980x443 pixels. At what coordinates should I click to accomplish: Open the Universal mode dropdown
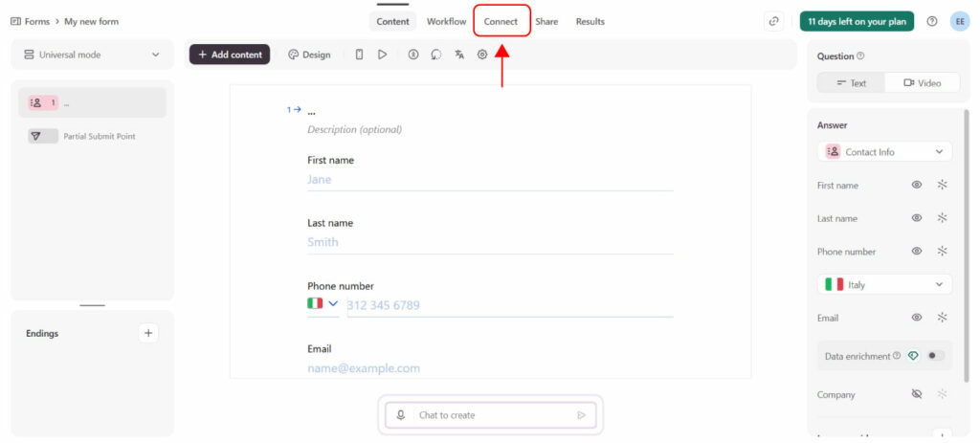point(93,55)
